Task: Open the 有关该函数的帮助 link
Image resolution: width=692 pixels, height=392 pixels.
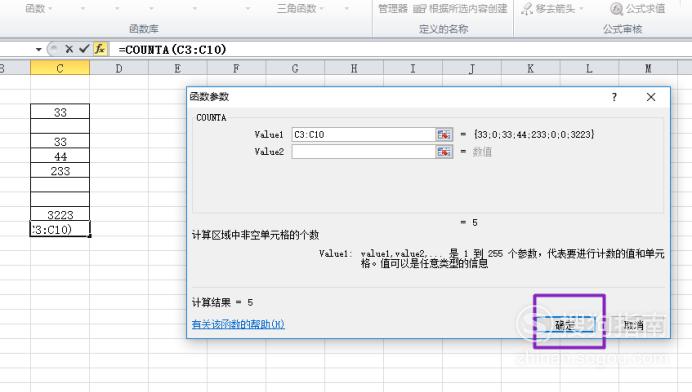Action: tap(238, 324)
